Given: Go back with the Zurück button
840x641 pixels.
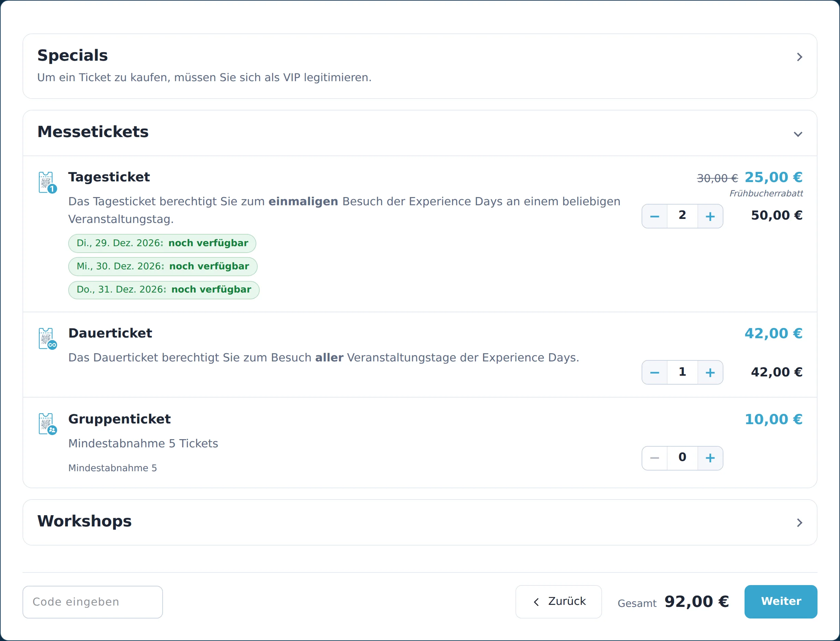Looking at the screenshot, I should point(558,602).
